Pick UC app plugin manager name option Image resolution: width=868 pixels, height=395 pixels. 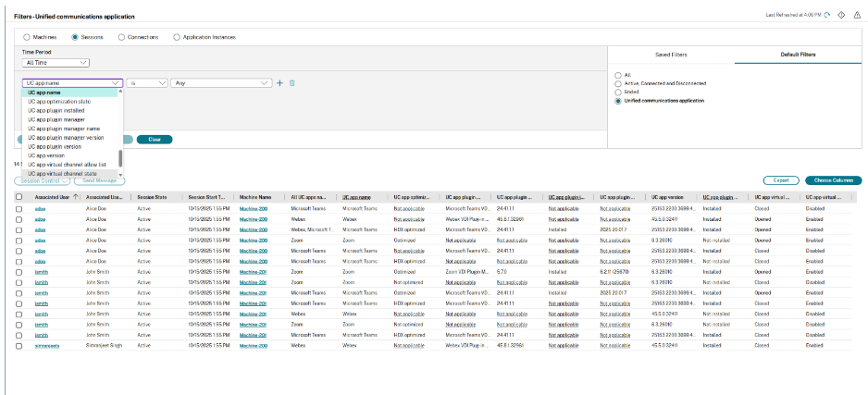click(x=69, y=129)
